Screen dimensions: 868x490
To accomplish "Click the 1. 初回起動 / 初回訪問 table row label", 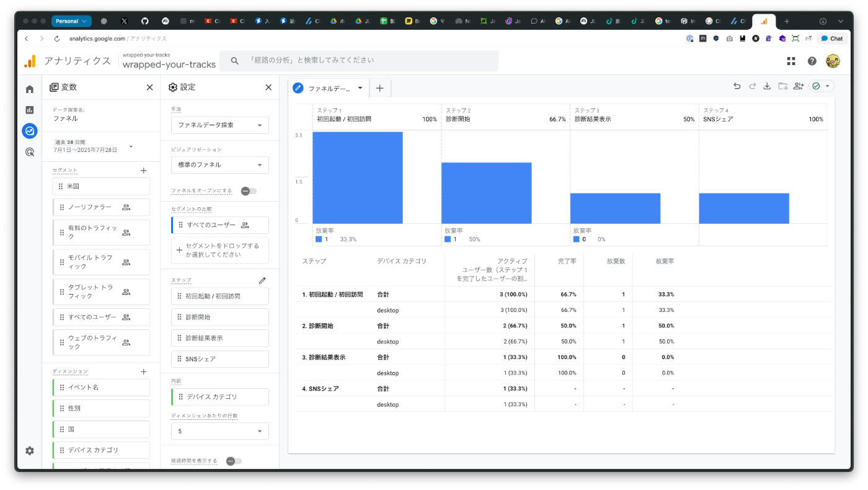I will 332,294.
